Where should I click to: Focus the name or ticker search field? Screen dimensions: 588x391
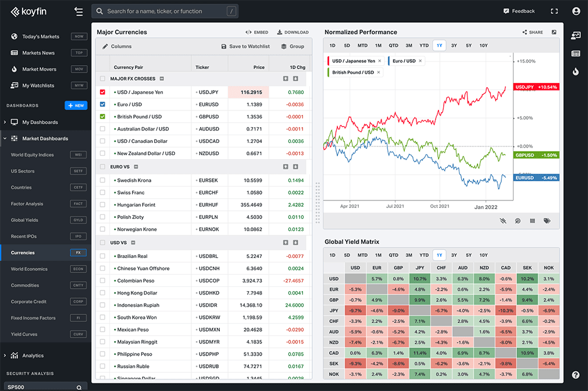pyautogui.click(x=156, y=11)
